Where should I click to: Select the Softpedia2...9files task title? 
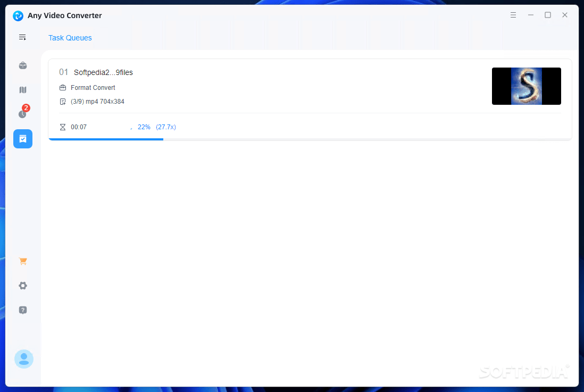tap(103, 72)
